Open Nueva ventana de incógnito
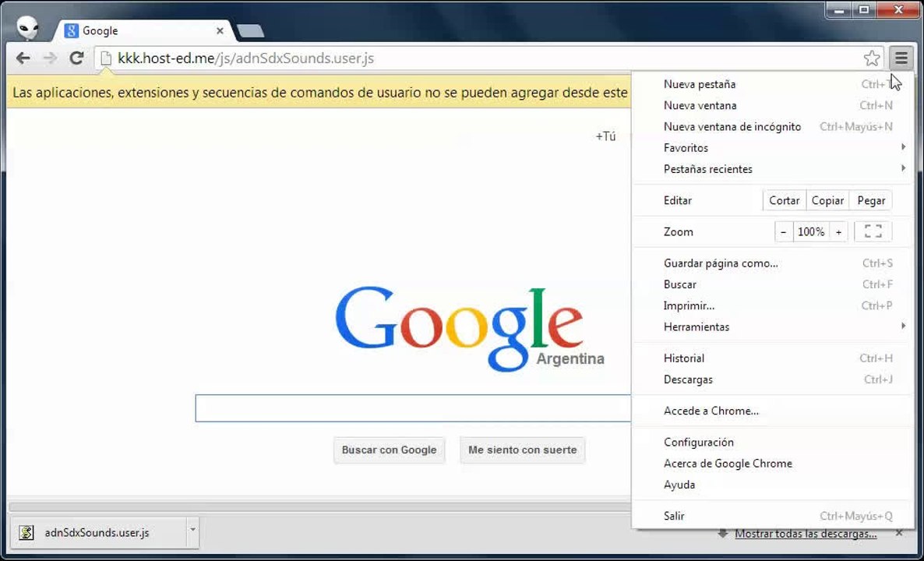Viewport: 924px width, 561px height. (773, 127)
